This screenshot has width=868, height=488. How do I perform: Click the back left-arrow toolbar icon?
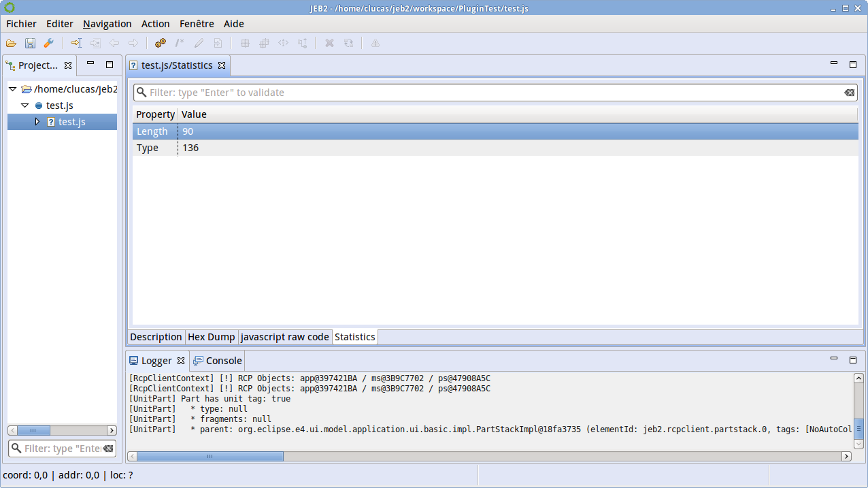pos(114,43)
